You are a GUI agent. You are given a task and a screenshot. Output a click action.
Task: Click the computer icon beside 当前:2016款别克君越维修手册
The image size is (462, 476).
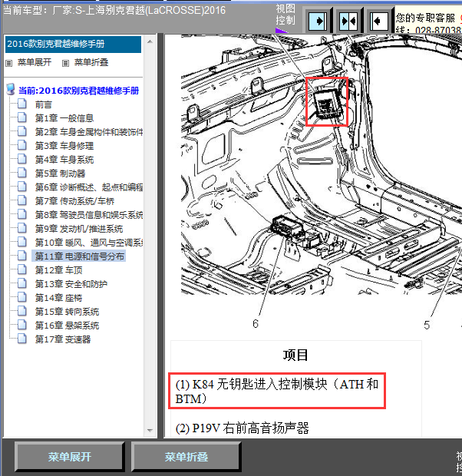pos(11,90)
